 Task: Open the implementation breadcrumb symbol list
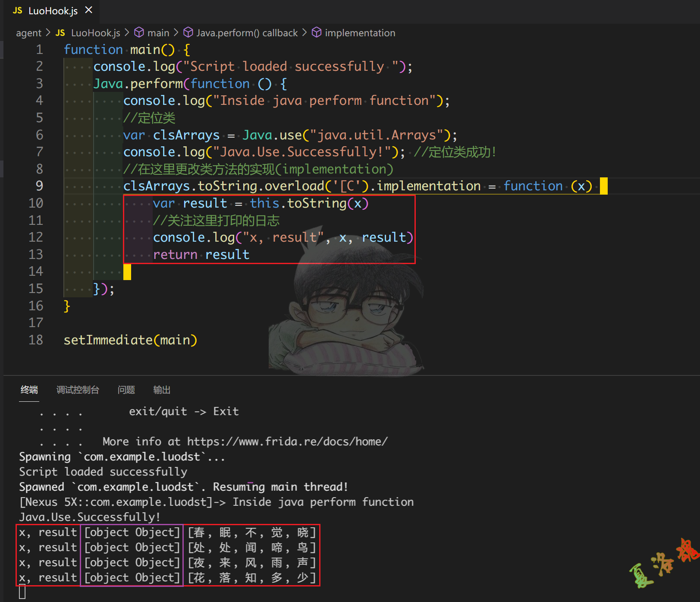360,33
